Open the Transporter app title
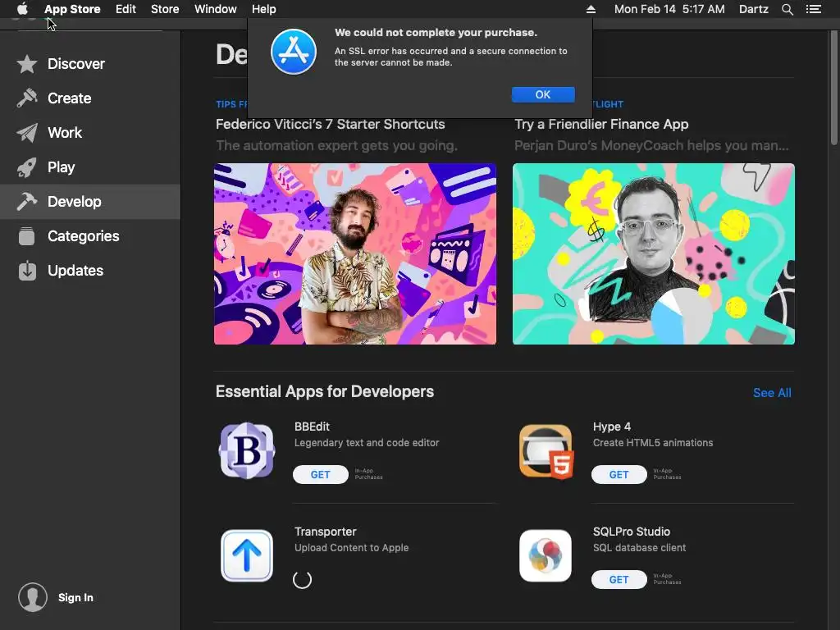 (325, 532)
